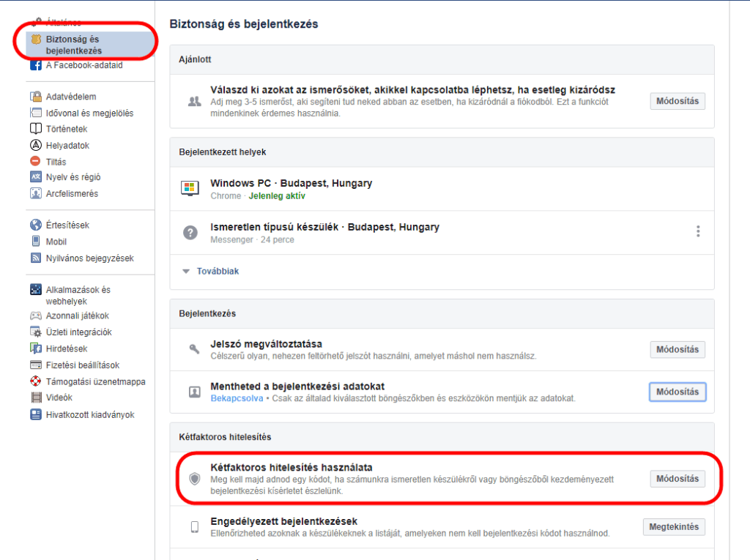The height and width of the screenshot is (560, 750).
Task: Click the Adatvédelem lock icon in sidebar
Action: [x=35, y=97]
